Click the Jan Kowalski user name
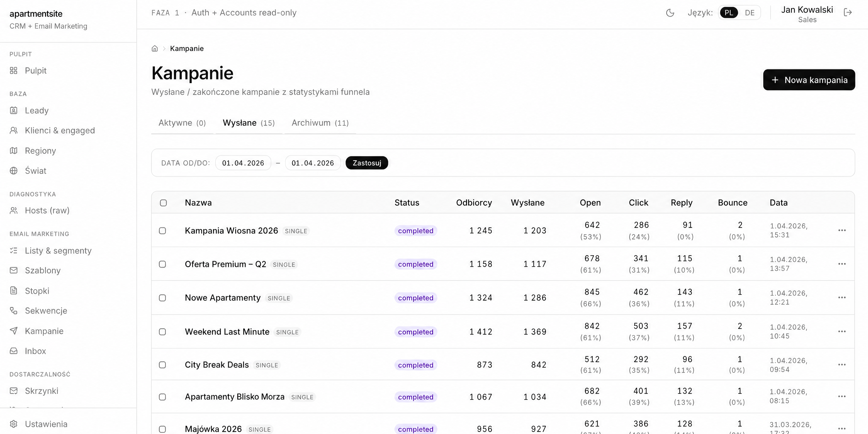The image size is (868, 434). (807, 10)
